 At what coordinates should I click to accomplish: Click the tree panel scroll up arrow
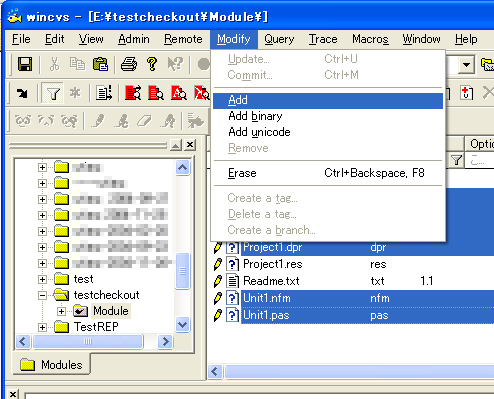[182, 167]
